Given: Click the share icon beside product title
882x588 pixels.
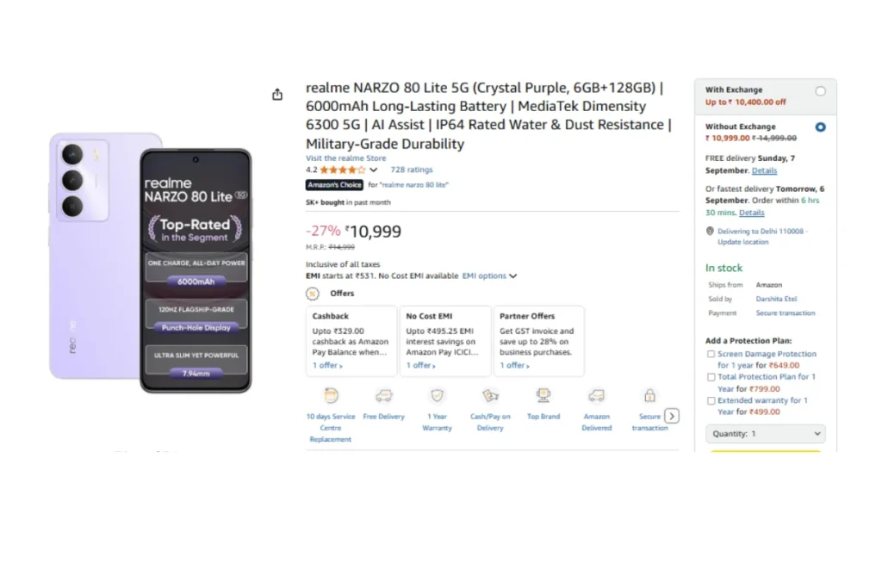Looking at the screenshot, I should pyautogui.click(x=277, y=95).
